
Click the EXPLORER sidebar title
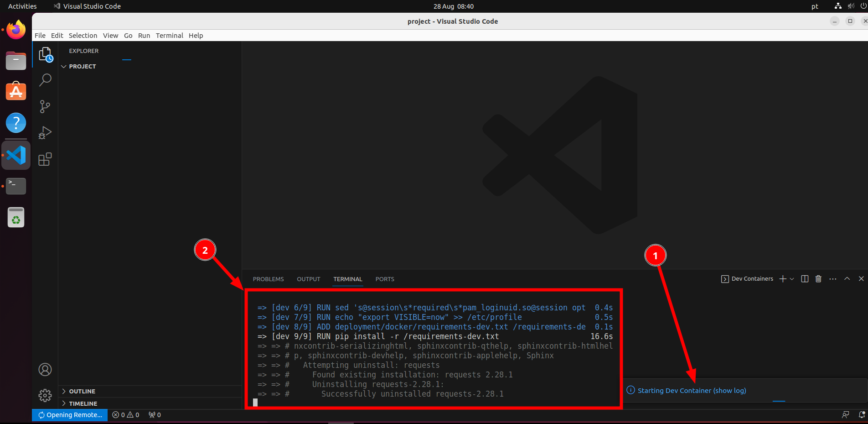84,51
